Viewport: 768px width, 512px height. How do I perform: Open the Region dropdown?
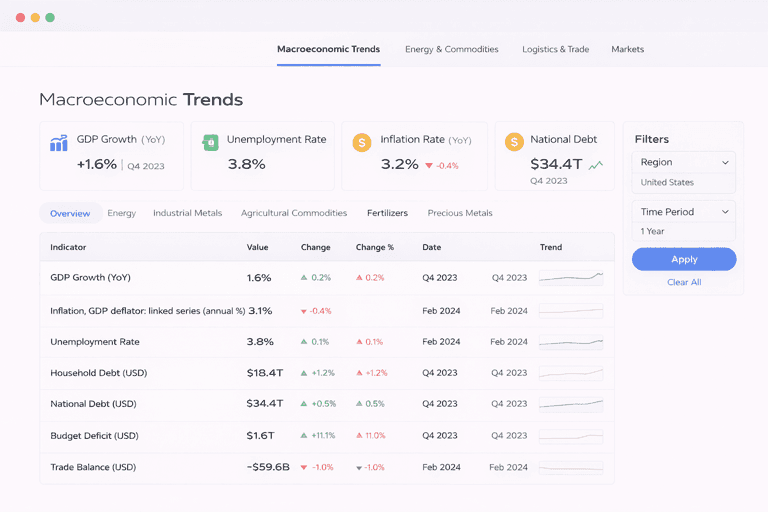coord(684,162)
